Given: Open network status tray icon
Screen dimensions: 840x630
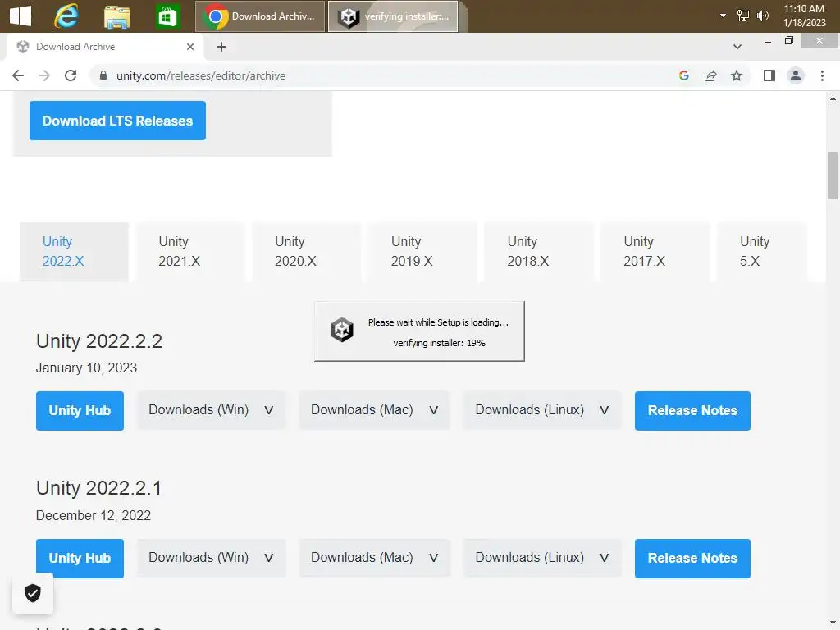Looking at the screenshot, I should click(x=742, y=16).
